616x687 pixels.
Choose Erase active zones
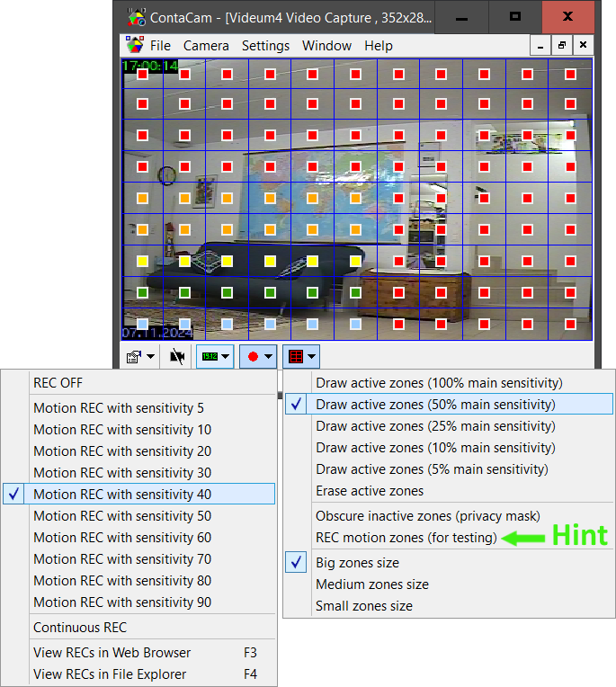[x=449, y=491]
